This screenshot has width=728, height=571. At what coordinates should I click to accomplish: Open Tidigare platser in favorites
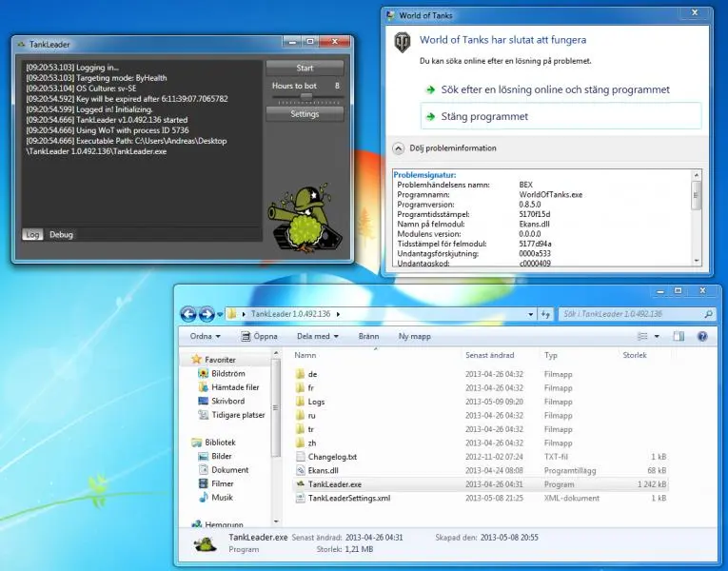coord(238,415)
